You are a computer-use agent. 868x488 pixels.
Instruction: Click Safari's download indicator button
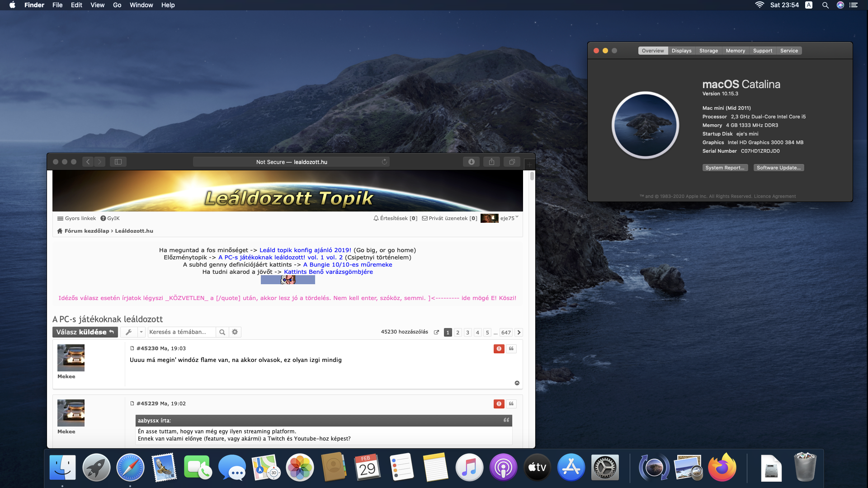click(x=472, y=162)
